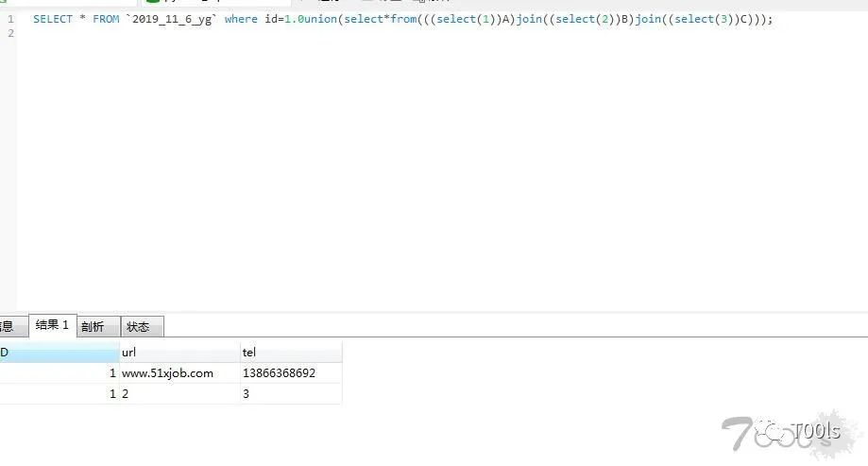
Task: Select the www.51xjob.com cell
Action: 179,373
